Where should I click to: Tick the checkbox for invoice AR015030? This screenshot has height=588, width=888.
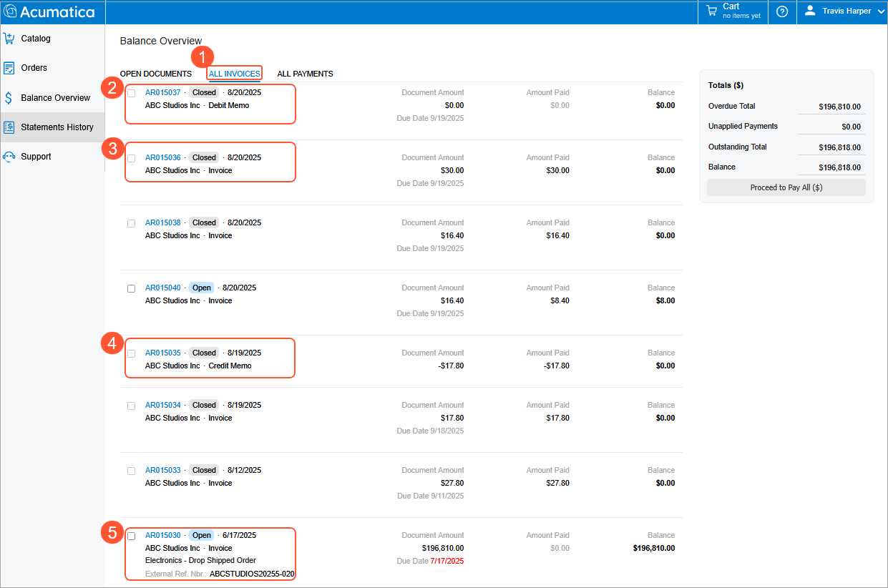point(131,536)
